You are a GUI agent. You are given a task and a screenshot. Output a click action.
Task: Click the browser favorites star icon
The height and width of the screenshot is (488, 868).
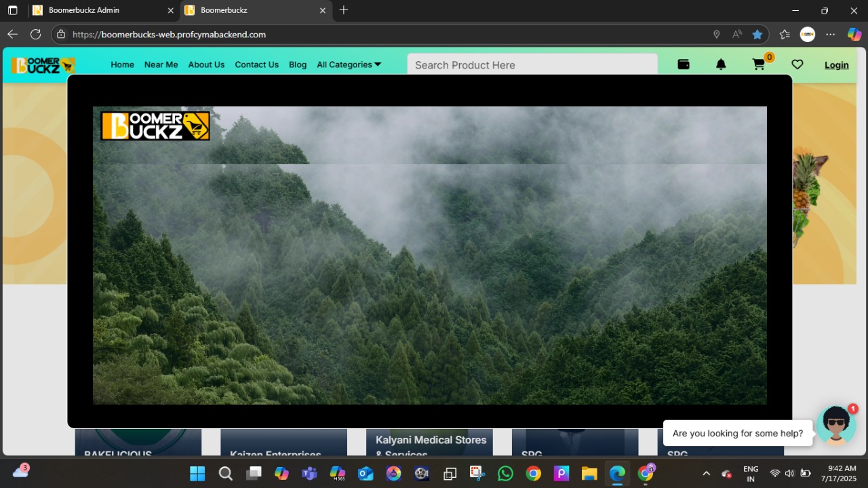pyautogui.click(x=757, y=35)
